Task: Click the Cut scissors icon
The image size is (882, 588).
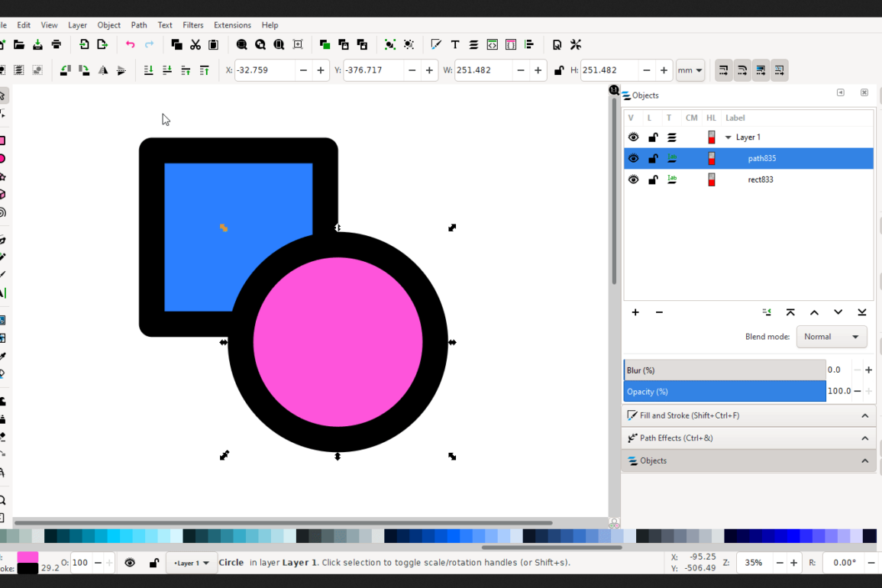Action: (x=195, y=44)
